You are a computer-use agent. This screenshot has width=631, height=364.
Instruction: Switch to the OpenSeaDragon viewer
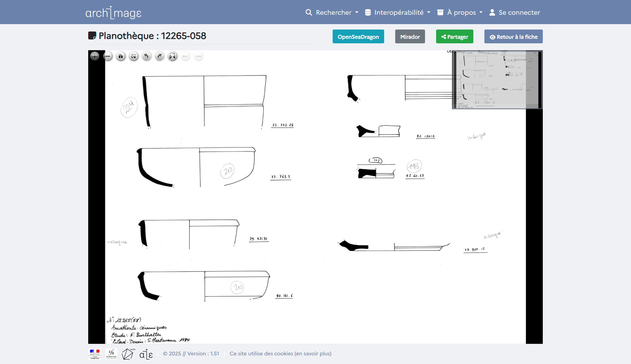tap(358, 37)
